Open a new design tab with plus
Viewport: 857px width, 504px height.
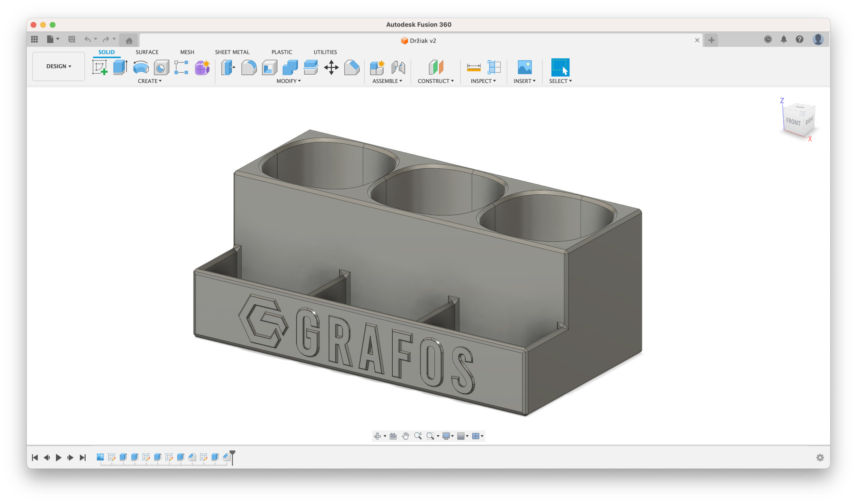711,40
